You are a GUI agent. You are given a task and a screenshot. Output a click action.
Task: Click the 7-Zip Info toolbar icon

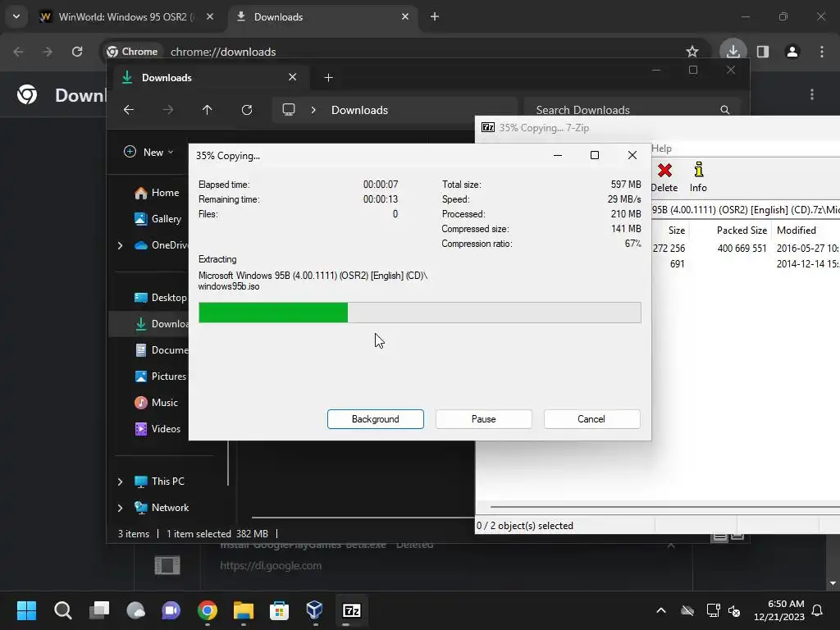pyautogui.click(x=698, y=177)
